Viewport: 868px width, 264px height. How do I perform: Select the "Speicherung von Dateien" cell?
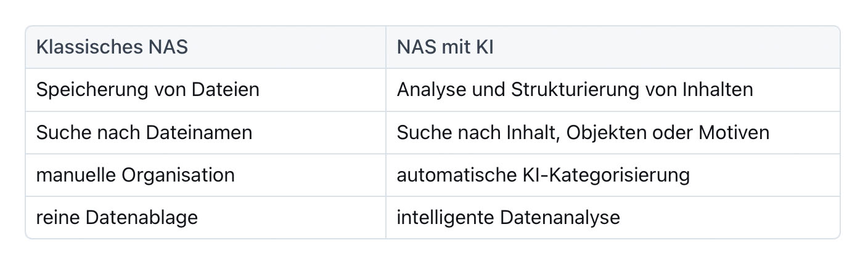click(x=147, y=90)
